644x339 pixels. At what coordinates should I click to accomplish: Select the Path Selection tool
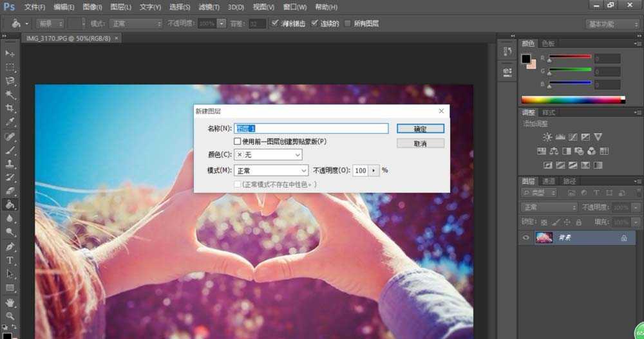tap(10, 274)
